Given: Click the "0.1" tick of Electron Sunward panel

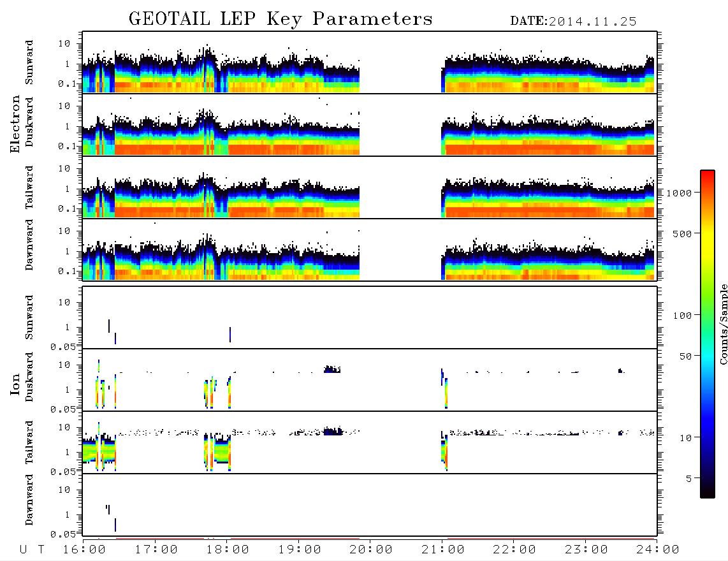Looking at the screenshot, I should (x=68, y=84).
